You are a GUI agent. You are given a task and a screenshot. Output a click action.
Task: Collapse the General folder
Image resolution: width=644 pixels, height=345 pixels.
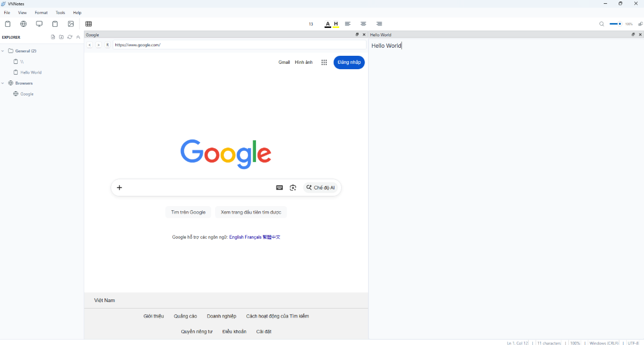pyautogui.click(x=3, y=51)
